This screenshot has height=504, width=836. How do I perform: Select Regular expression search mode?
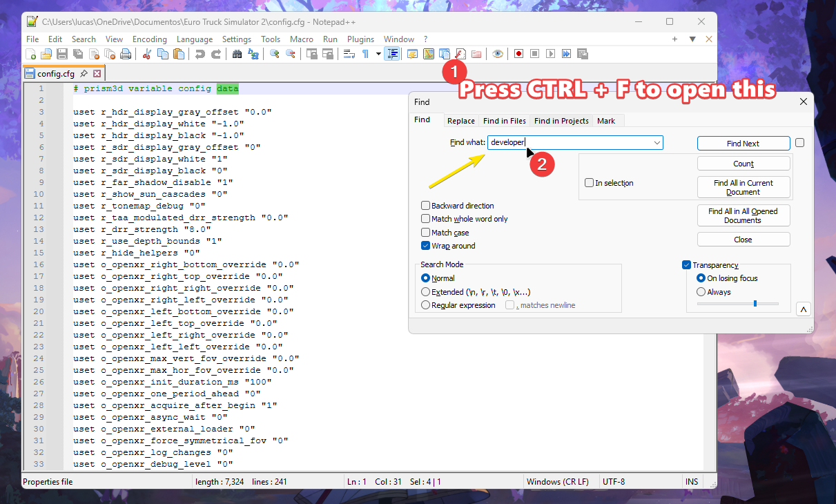click(x=425, y=305)
